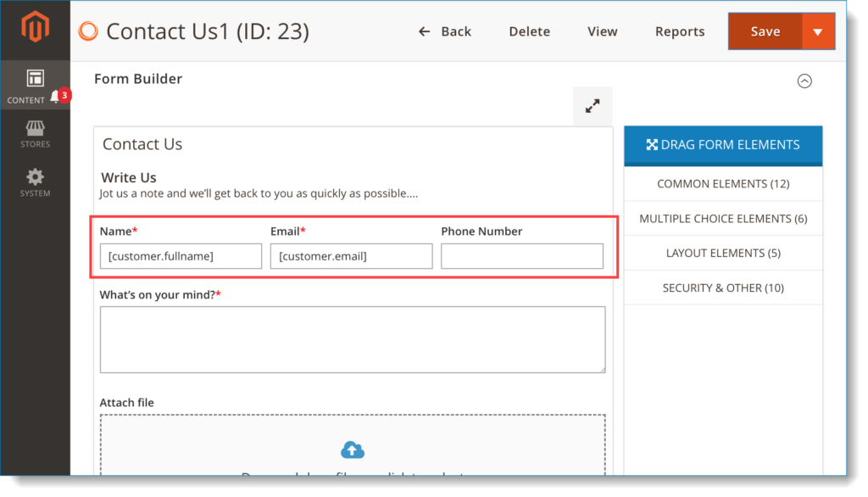Click the required asterisk next to Name
The image size is (868, 497).
[x=136, y=229]
